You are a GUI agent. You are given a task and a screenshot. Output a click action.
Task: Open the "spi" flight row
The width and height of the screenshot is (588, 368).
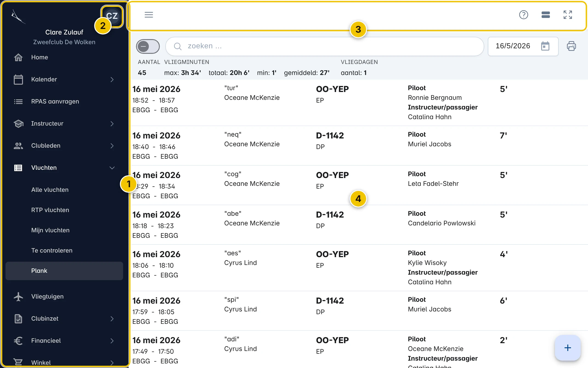coord(359,311)
